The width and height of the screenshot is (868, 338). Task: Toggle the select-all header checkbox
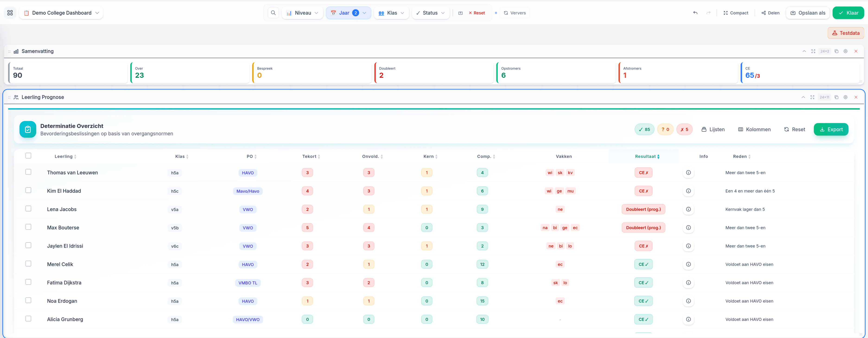tap(28, 156)
